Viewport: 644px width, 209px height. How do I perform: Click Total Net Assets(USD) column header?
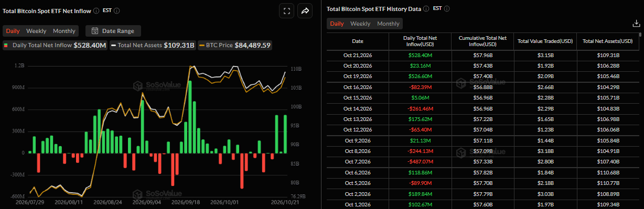(x=607, y=41)
